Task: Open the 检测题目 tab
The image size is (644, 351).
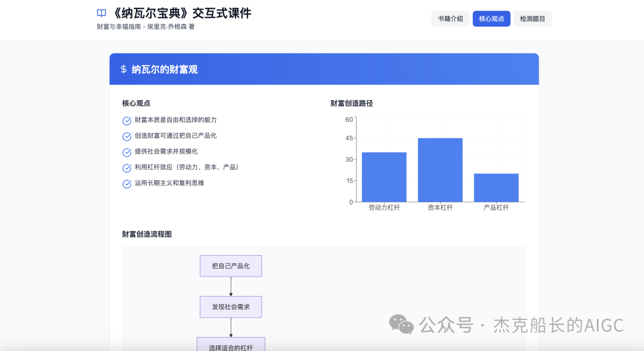Action: coord(532,19)
